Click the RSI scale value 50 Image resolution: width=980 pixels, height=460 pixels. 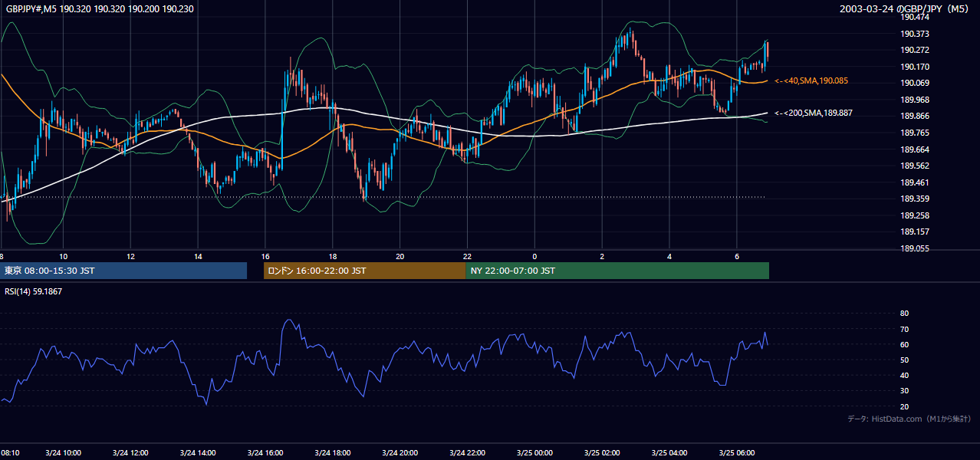click(904, 360)
